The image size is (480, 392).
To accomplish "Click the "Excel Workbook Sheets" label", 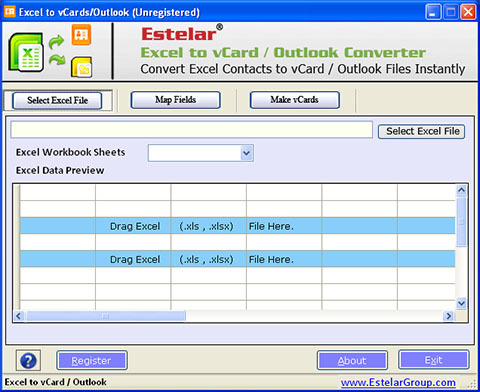I will point(70,152).
